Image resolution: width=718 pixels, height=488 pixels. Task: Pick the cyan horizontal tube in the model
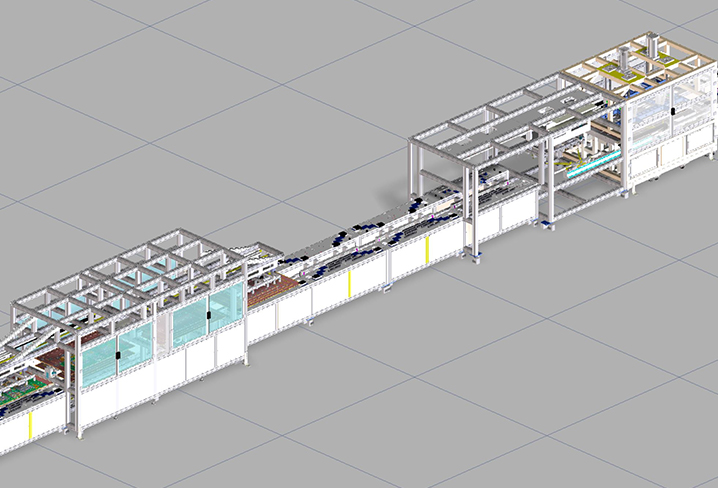pyautogui.click(x=594, y=165)
